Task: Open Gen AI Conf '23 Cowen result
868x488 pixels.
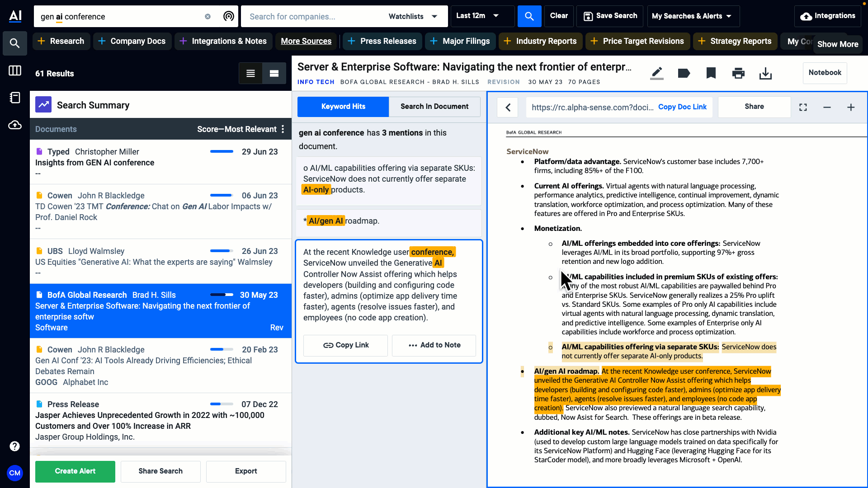Action: tap(160, 366)
